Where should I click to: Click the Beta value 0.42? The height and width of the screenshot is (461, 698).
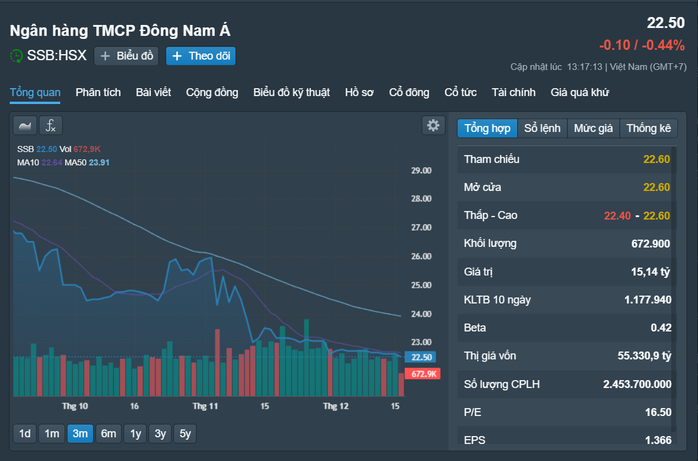coord(661,328)
